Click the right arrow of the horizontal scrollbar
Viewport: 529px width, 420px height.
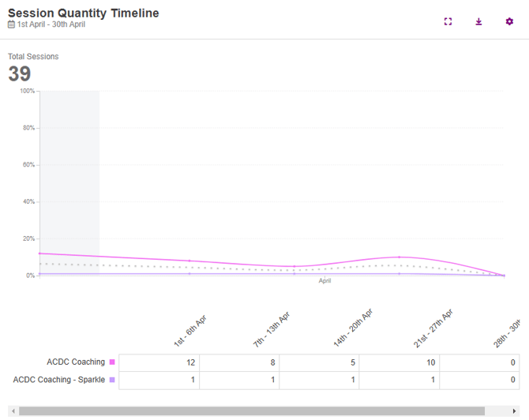click(x=516, y=411)
